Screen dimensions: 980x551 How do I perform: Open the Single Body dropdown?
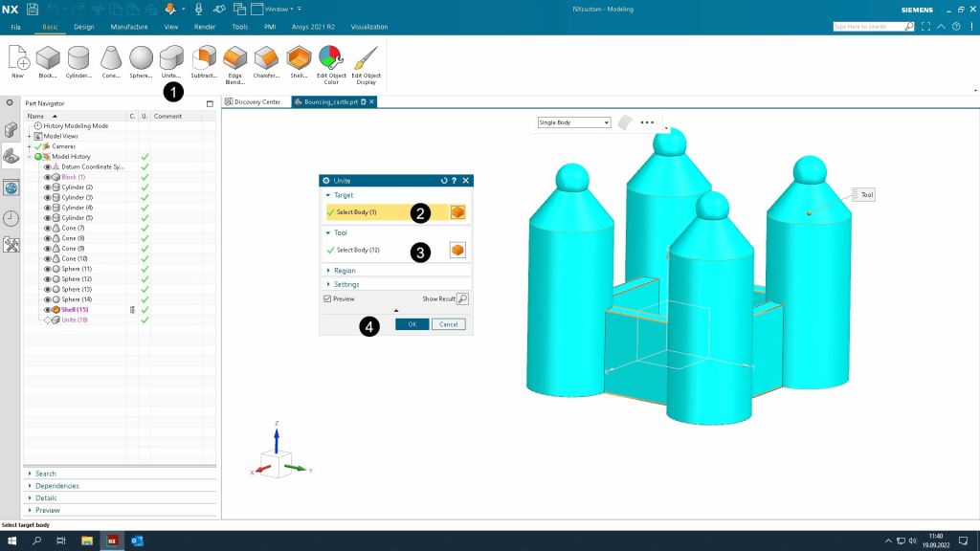coord(573,122)
